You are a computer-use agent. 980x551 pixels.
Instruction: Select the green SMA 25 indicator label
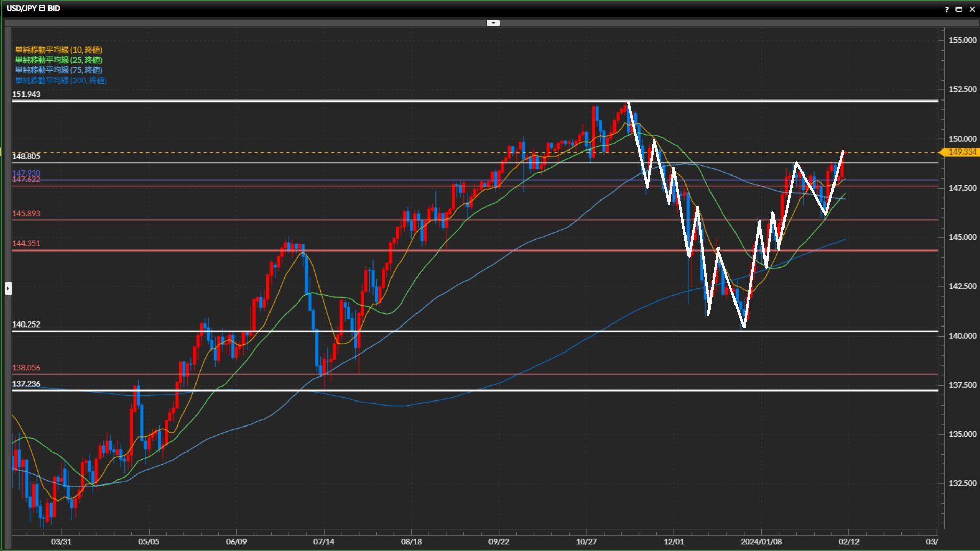point(59,60)
